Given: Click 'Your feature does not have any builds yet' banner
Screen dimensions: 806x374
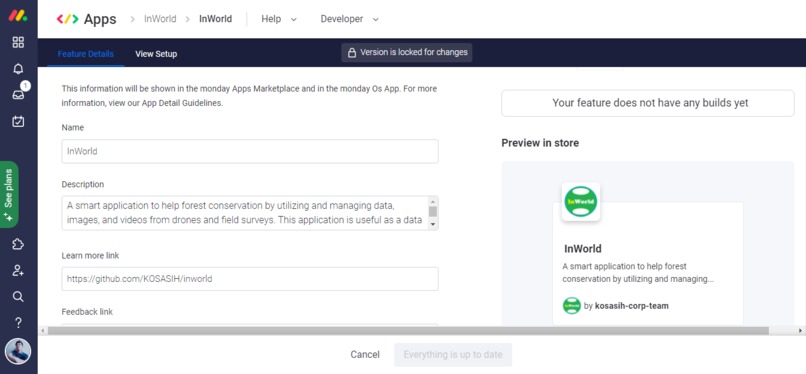Looking at the screenshot, I should 648,103.
